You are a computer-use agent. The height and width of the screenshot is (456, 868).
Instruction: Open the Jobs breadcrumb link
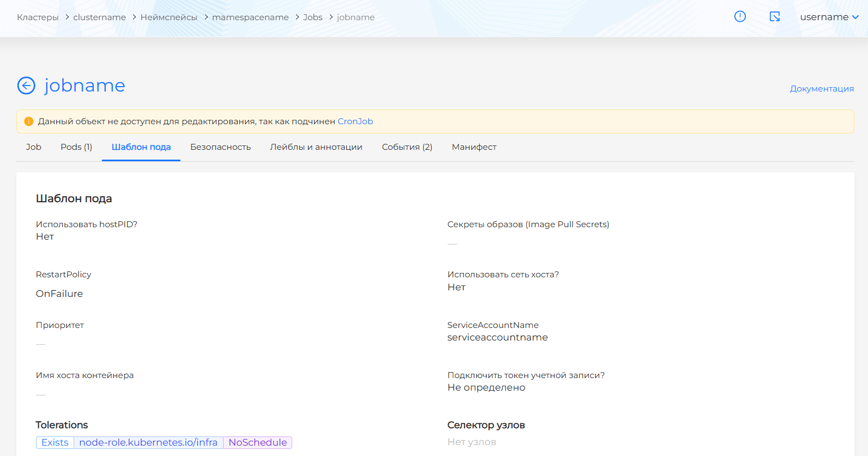pos(312,17)
